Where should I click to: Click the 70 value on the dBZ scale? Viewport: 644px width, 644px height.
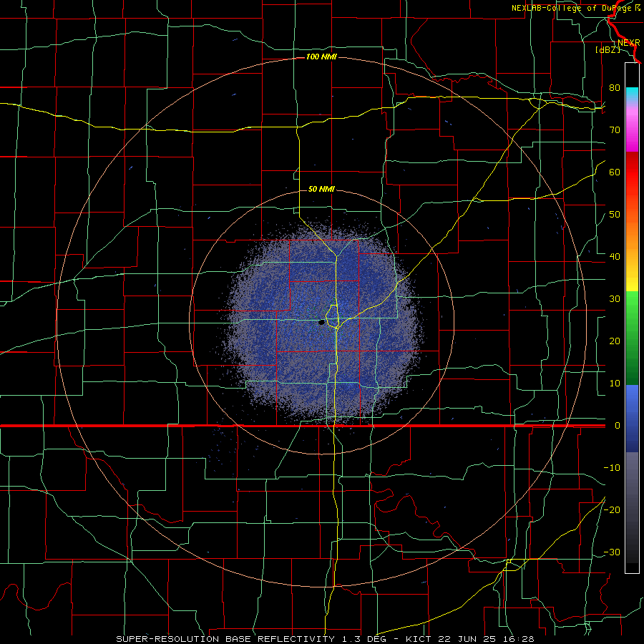615,130
